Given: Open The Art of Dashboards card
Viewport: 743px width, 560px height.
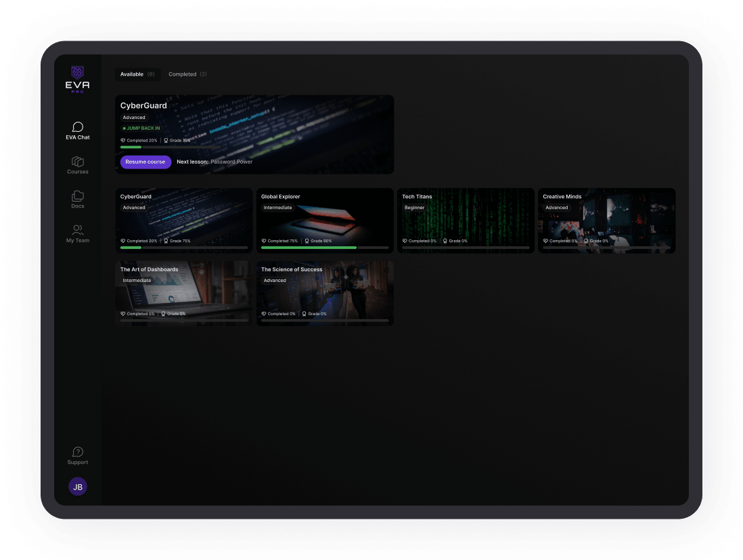Looking at the screenshot, I should tap(184, 294).
